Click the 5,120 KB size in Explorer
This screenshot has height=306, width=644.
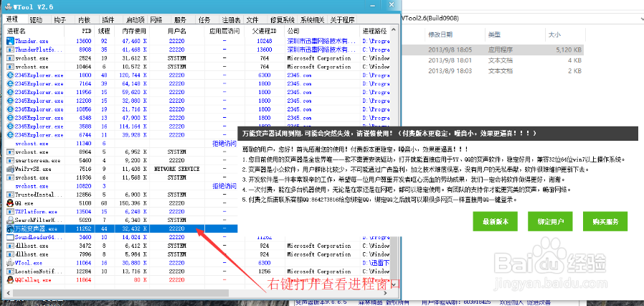[568, 50]
